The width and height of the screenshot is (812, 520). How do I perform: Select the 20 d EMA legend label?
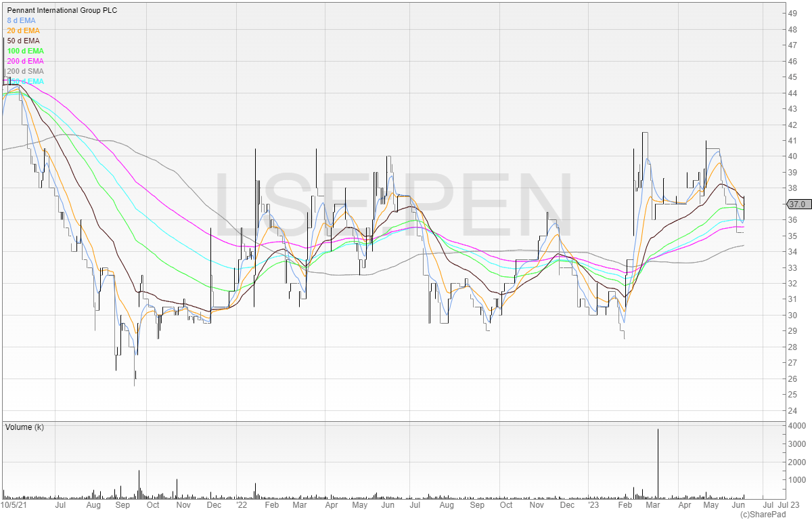click(24, 30)
